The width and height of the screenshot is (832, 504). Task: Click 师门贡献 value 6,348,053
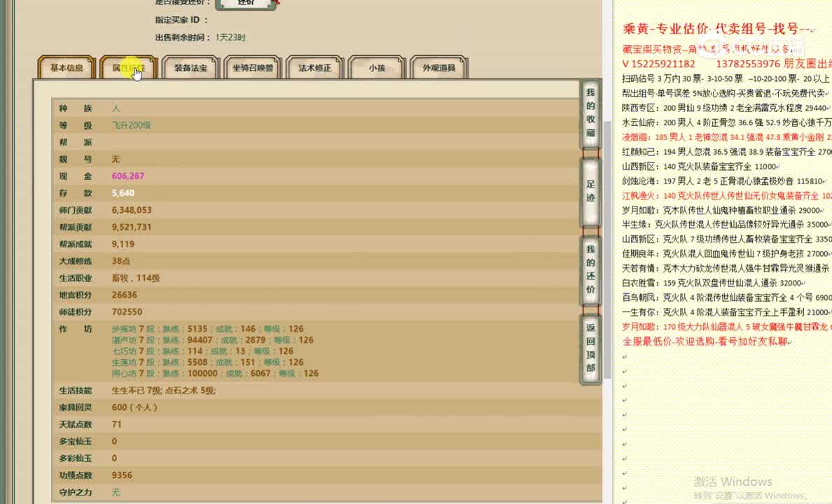132,210
